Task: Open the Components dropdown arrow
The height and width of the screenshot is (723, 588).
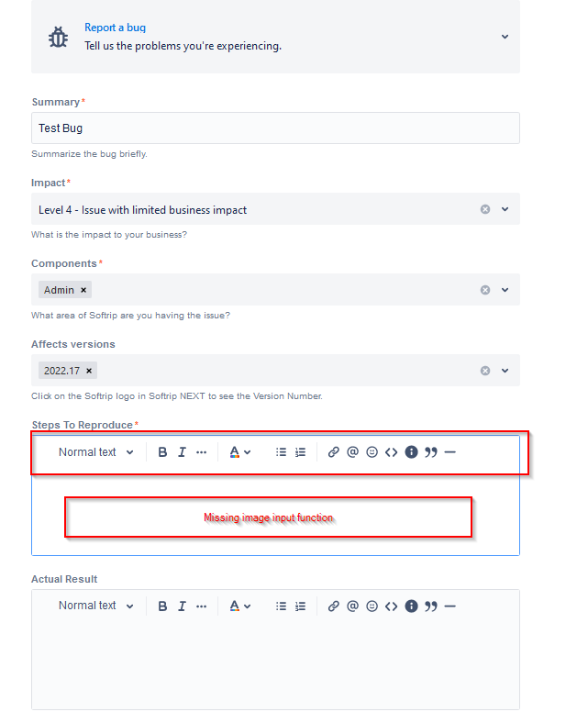Action: (505, 290)
